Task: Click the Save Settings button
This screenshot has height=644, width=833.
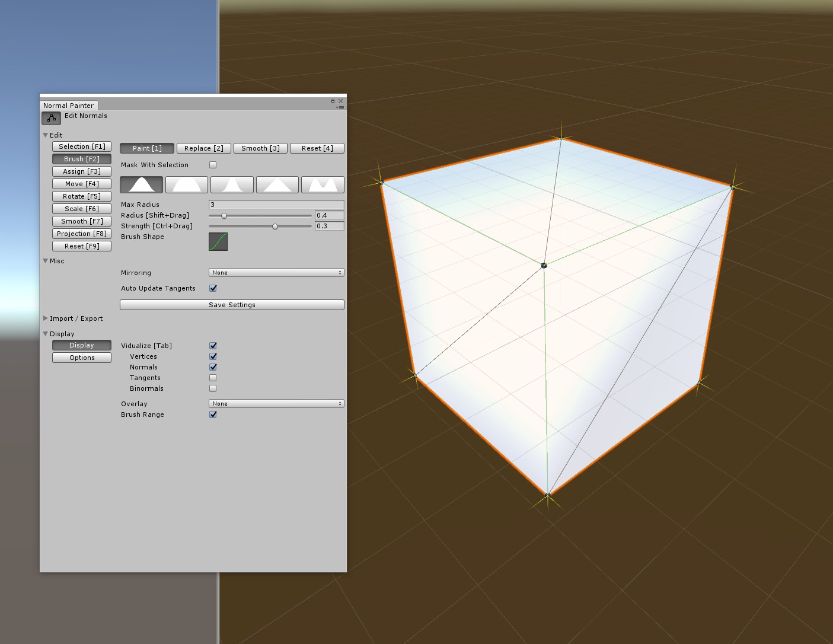Action: click(231, 304)
